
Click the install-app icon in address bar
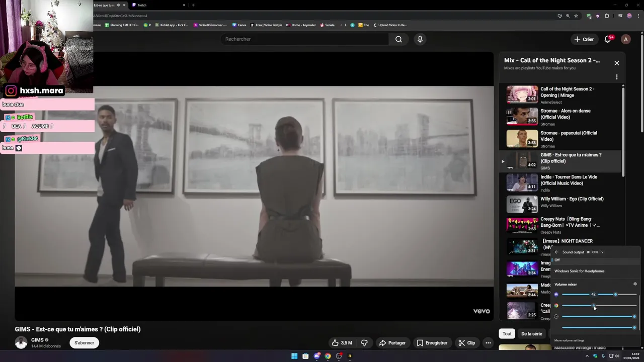click(x=559, y=16)
